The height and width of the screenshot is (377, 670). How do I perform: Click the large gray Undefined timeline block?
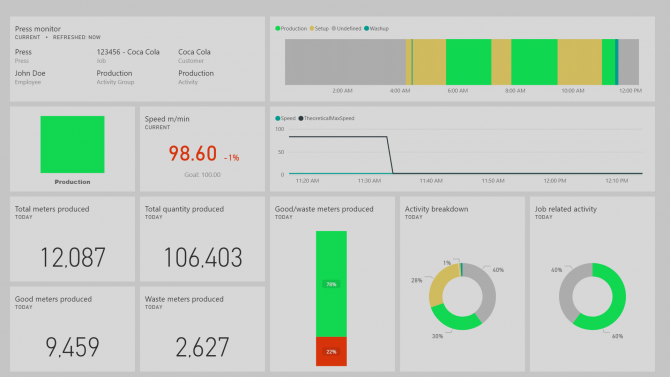tap(345, 62)
